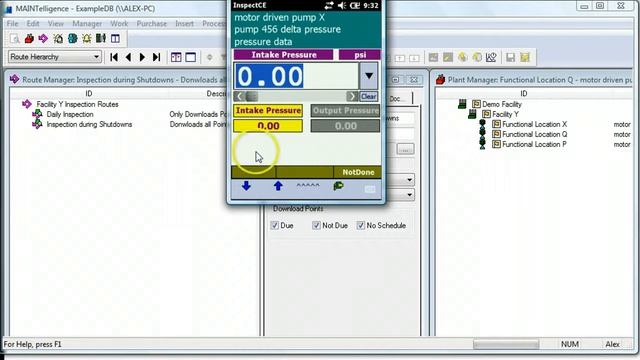Click the magnifier search toolbar icon
The image size is (640, 360).
pos(15,39)
